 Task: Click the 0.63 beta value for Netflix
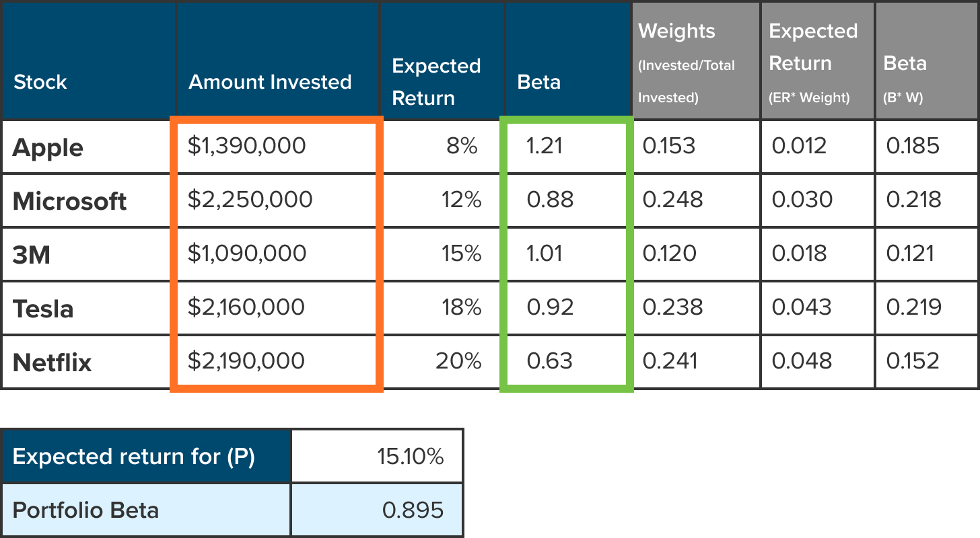point(549,361)
